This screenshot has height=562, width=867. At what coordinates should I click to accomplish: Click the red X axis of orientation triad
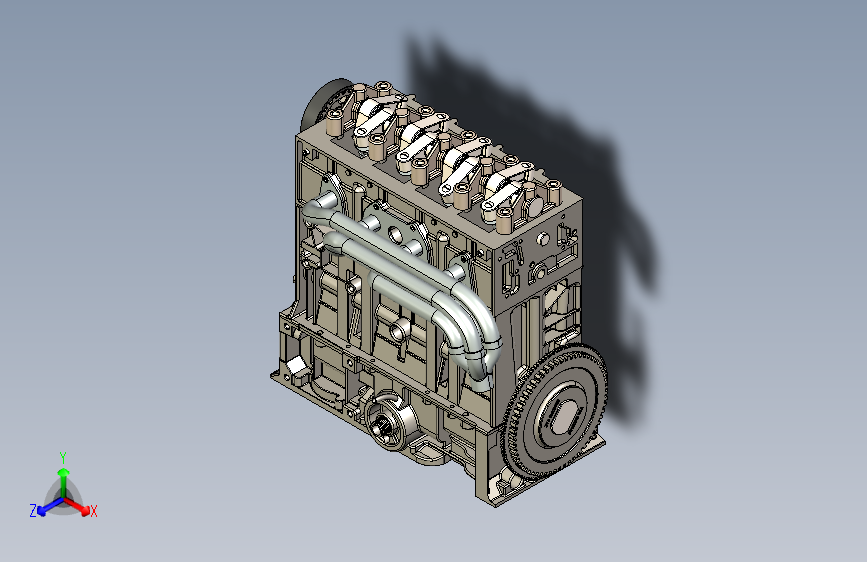[x=81, y=508]
